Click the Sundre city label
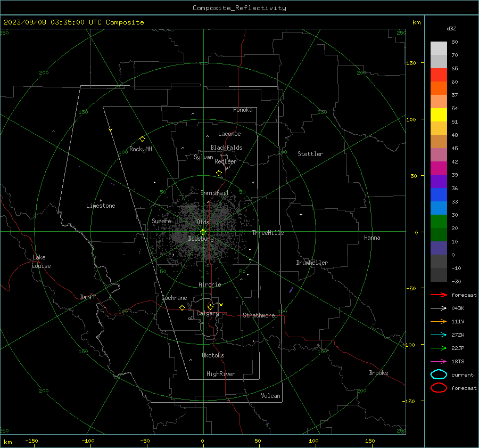Viewport: 479px width, 448px height. [x=162, y=221]
